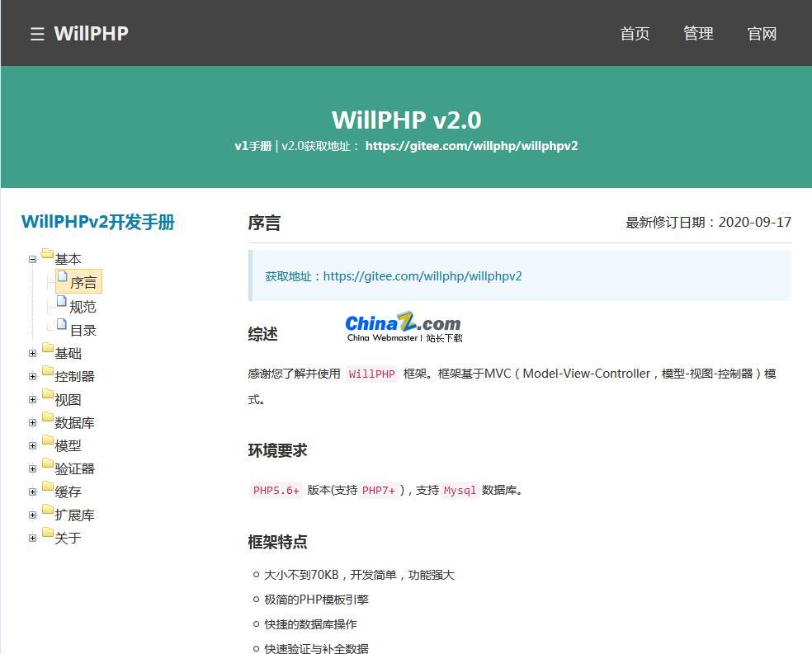The width and height of the screenshot is (812, 654).
Task: Click the PHP7+ inline code tag
Action: (x=379, y=490)
